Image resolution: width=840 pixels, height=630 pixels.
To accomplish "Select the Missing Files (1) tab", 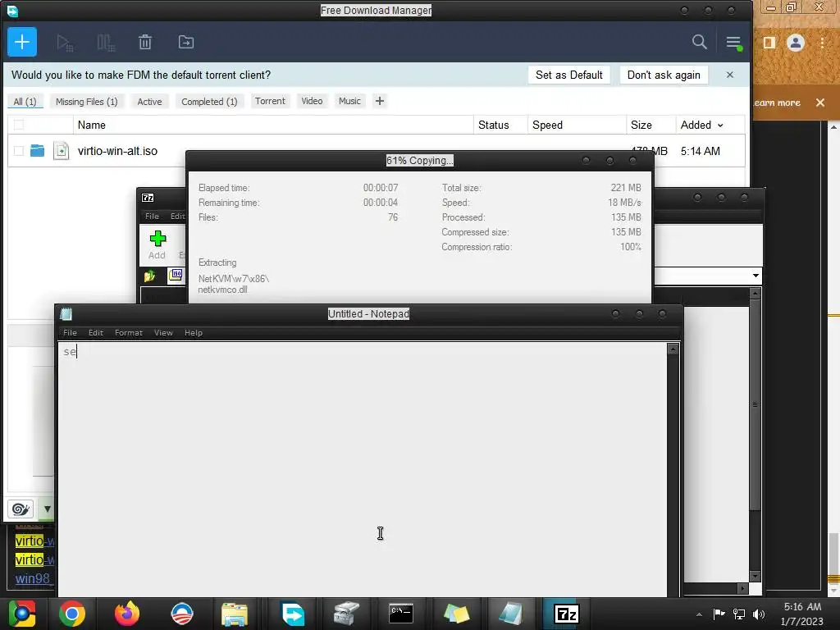I will click(87, 101).
